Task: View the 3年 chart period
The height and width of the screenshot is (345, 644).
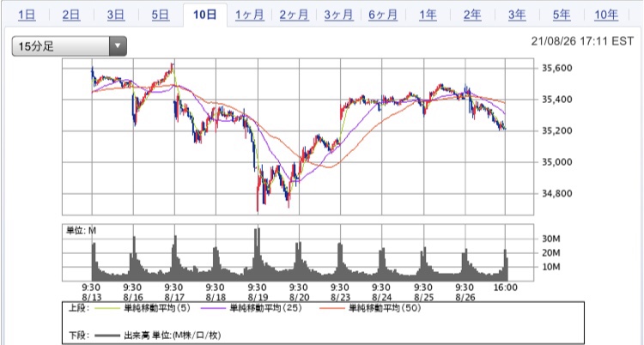Action: (x=517, y=15)
